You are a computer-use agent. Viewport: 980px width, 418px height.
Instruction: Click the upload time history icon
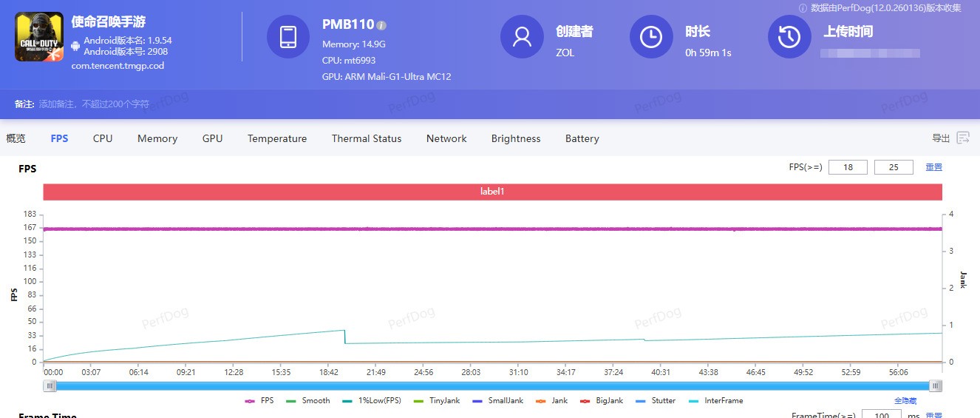pyautogui.click(x=789, y=37)
